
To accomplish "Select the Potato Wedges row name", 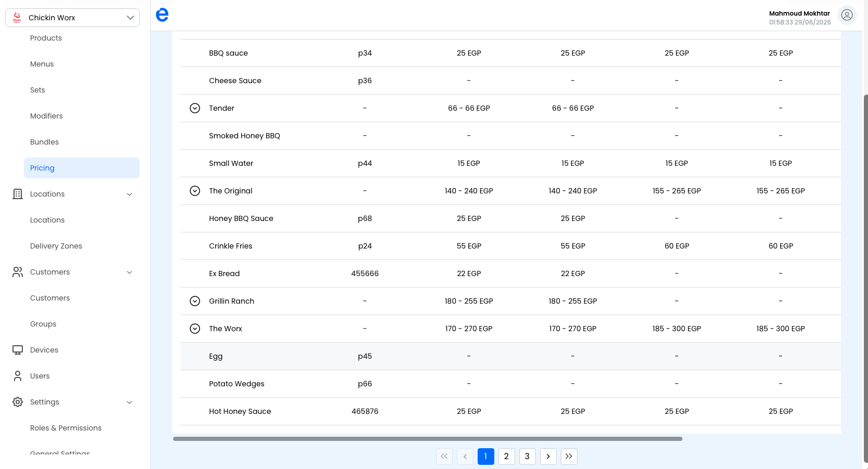I will [x=236, y=384].
